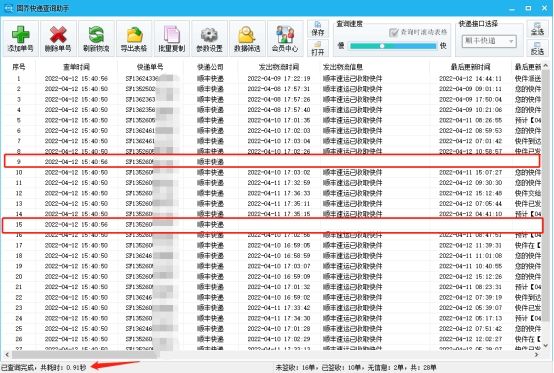Open the 会员中心 members icon
This screenshot has height=373, width=554.
[x=285, y=38]
